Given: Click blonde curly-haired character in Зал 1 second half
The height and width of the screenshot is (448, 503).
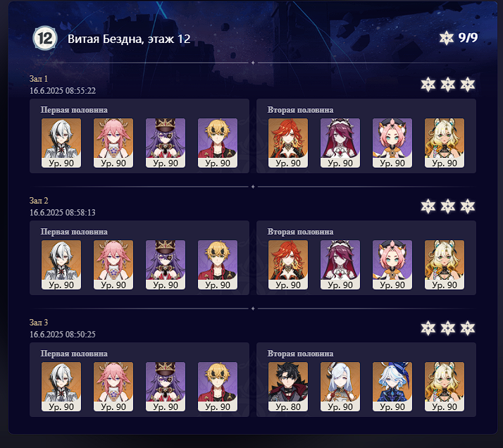Looking at the screenshot, I should (445, 143).
